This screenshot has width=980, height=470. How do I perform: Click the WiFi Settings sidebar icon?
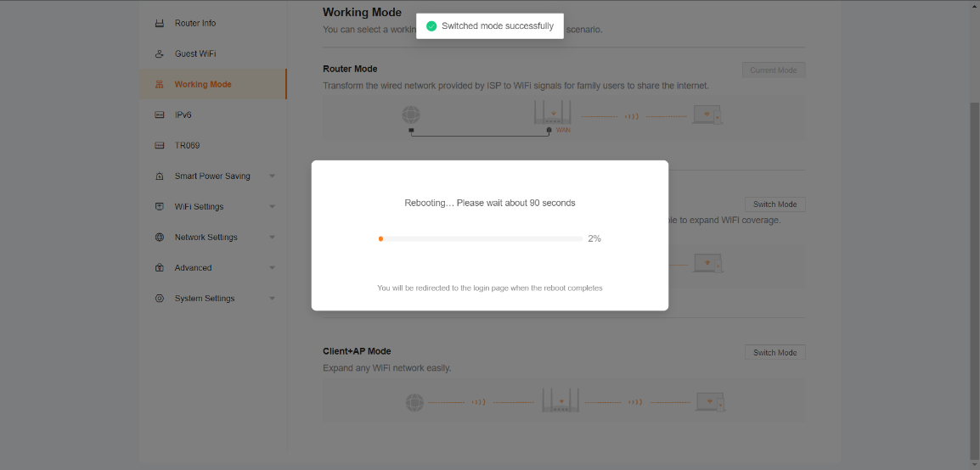coord(159,206)
